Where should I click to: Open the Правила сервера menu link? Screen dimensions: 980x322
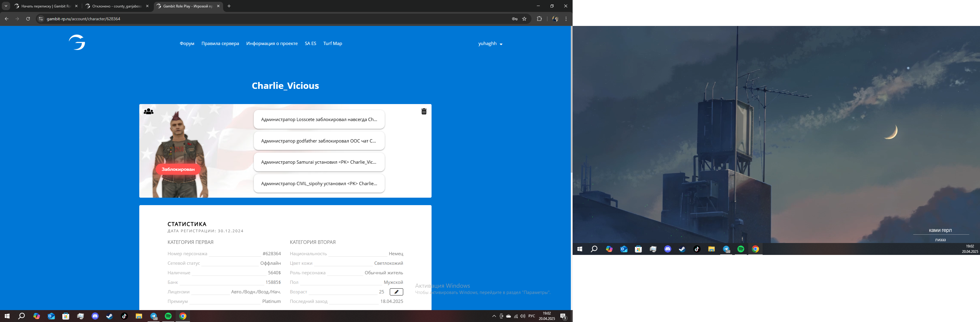click(220, 43)
